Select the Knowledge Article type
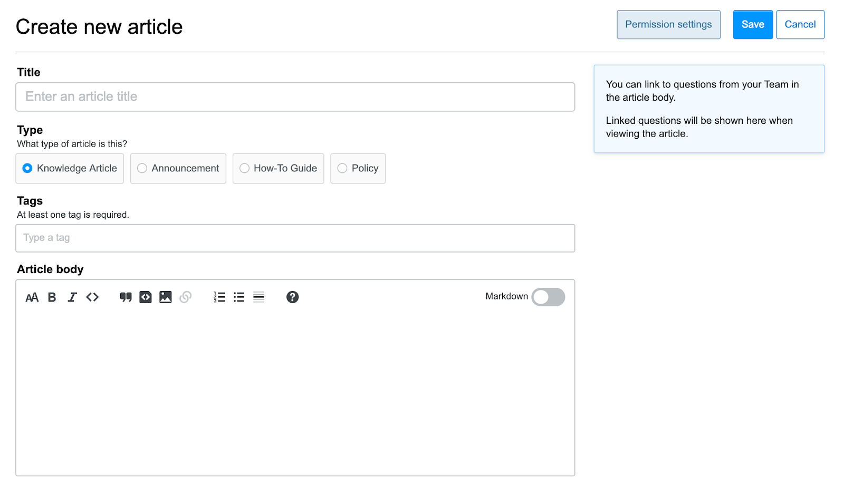This screenshot has width=844, height=504. click(70, 168)
